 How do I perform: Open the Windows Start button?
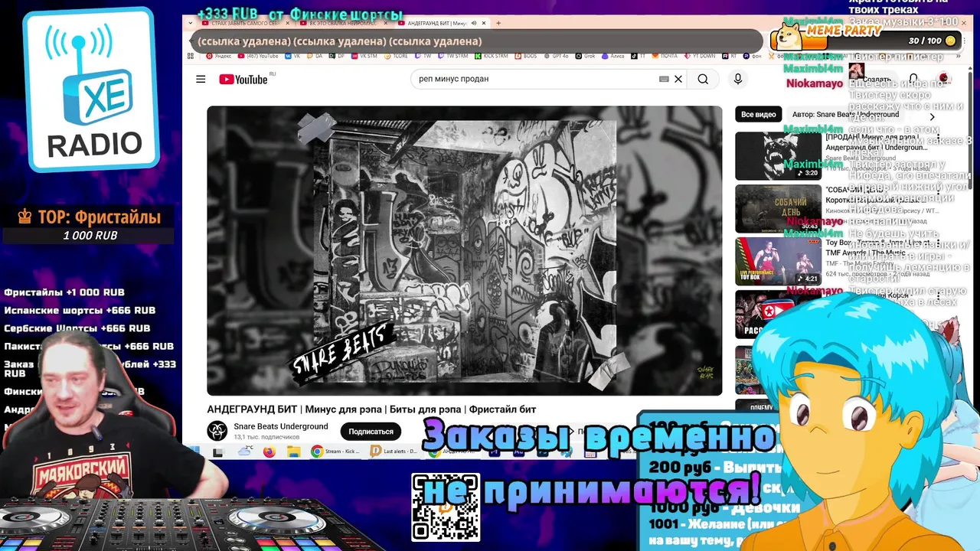(195, 452)
